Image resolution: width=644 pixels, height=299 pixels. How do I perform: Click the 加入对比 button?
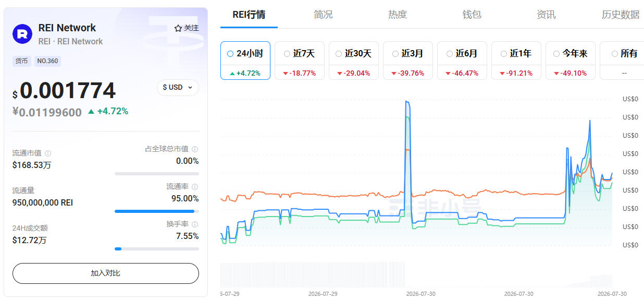pyautogui.click(x=106, y=273)
